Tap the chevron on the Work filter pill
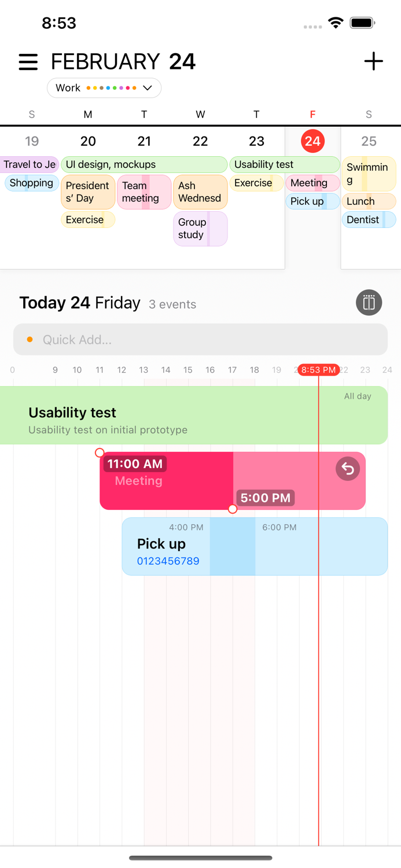Image resolution: width=401 pixels, height=868 pixels. pos(148,88)
